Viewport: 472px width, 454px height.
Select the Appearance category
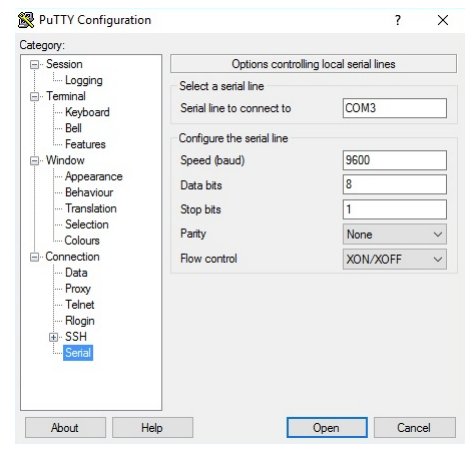point(94,176)
